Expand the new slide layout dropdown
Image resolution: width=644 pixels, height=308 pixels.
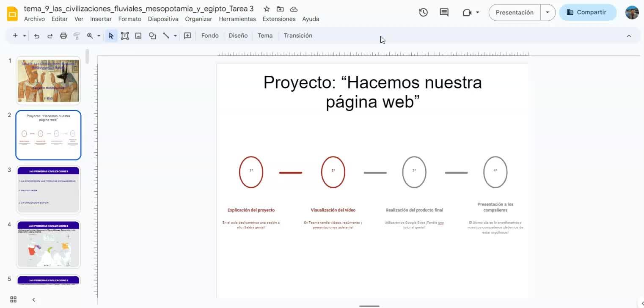point(25,36)
